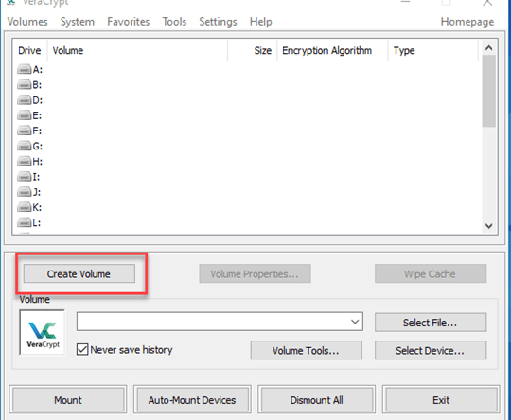Image resolution: width=511 pixels, height=420 pixels.
Task: Select drive I: icon in list
Action: [x=24, y=177]
